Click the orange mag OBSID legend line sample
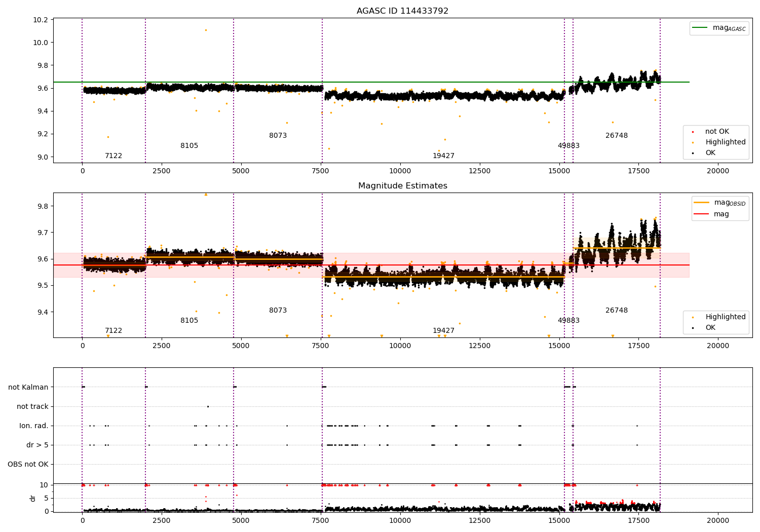The width and height of the screenshot is (760, 532). [702, 203]
